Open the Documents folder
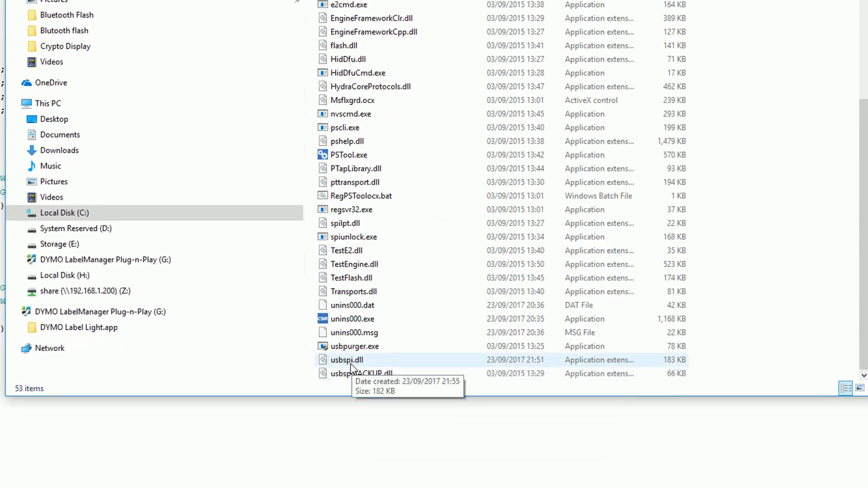Image resolution: width=868 pixels, height=488 pixels. pyautogui.click(x=60, y=134)
